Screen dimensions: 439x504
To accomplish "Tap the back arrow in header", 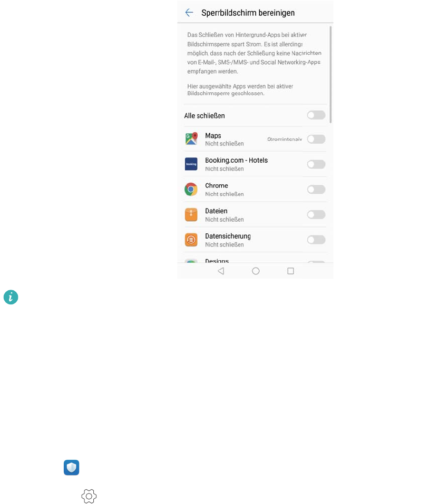I will [x=189, y=13].
